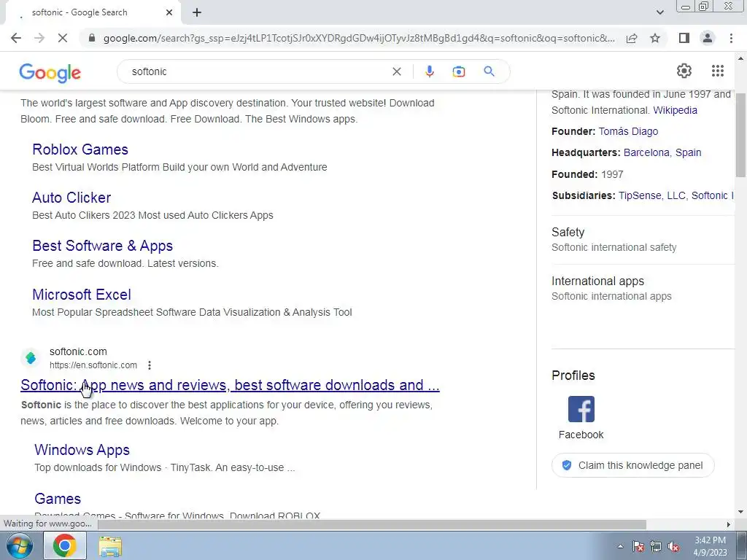The image size is (747, 560).
Task: Share this page from the address bar
Action: (632, 38)
